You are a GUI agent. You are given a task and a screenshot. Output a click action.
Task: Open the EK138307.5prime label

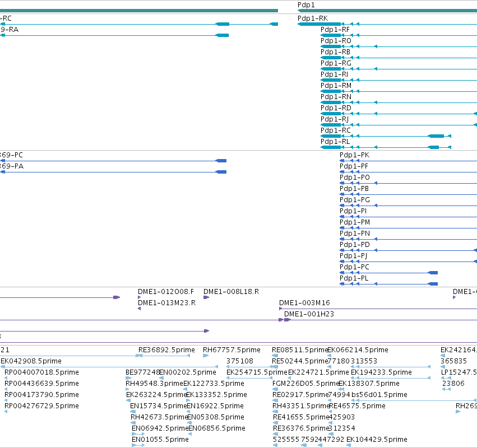tap(369, 384)
